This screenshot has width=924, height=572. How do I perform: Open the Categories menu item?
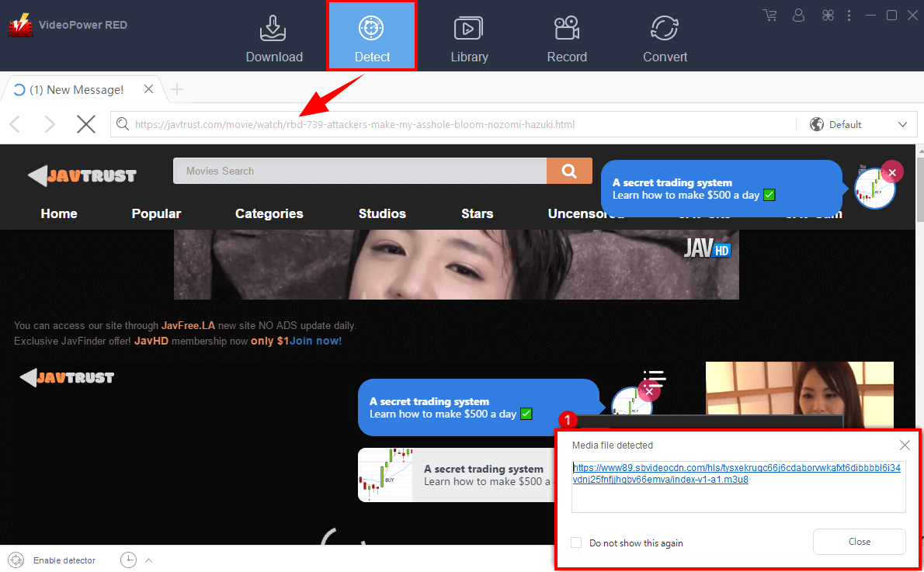tap(269, 214)
